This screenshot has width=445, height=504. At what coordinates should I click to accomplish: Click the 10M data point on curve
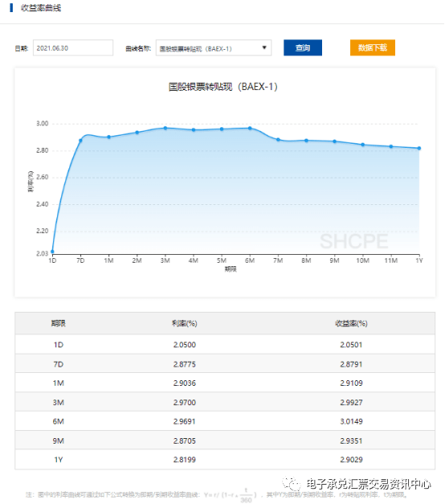click(363, 145)
